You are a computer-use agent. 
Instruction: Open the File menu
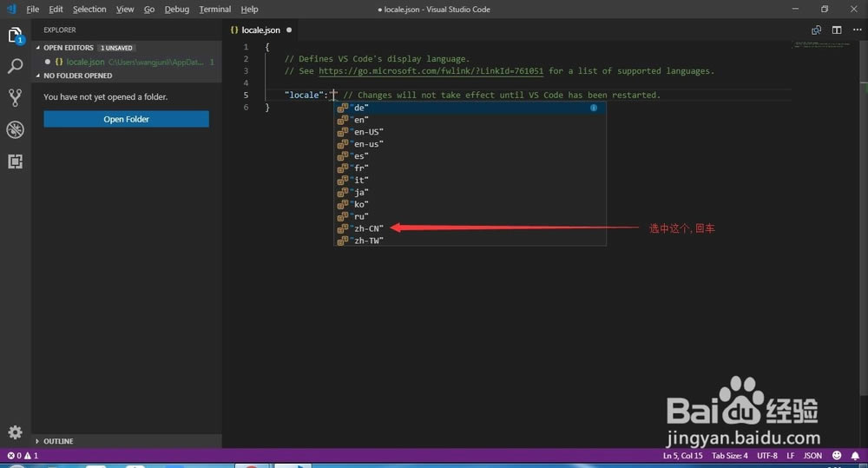(33, 9)
